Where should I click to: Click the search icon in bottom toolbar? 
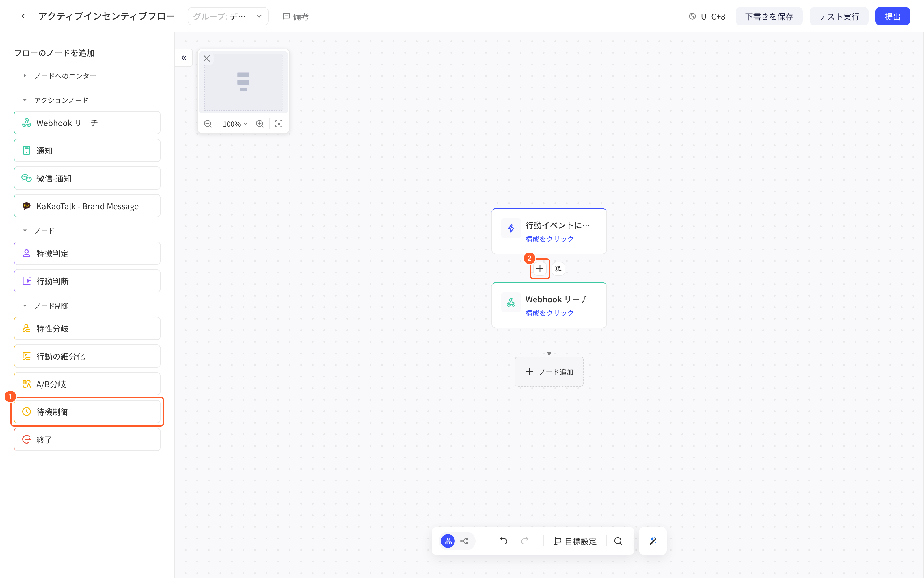pos(618,541)
